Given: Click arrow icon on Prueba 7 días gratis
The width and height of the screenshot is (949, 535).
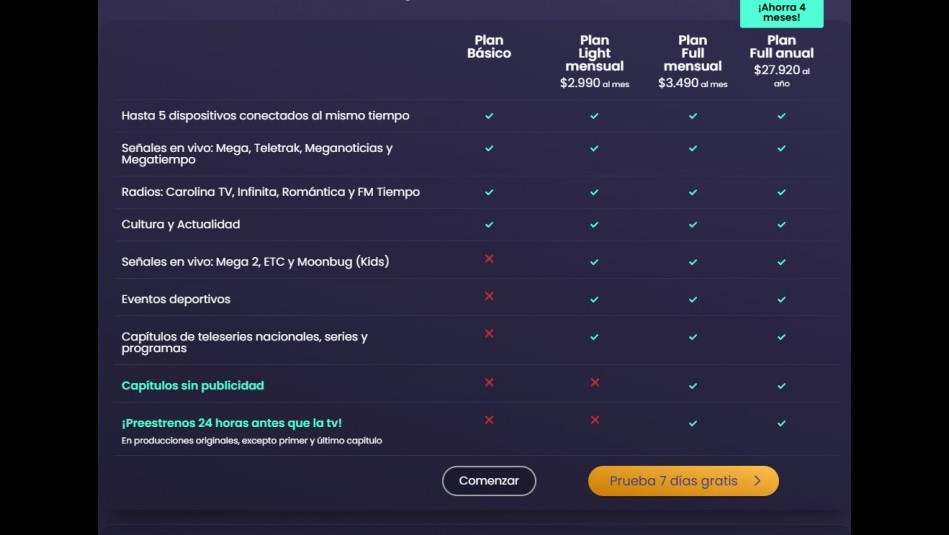Looking at the screenshot, I should click(x=757, y=481).
